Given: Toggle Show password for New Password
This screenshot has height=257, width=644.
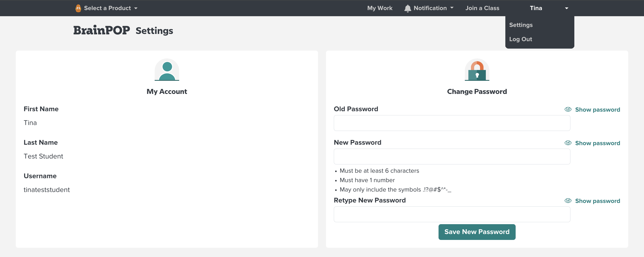Looking at the screenshot, I should pyautogui.click(x=592, y=143).
